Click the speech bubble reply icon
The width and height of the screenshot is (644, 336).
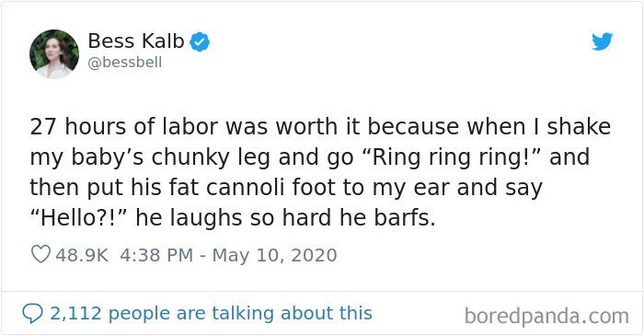[x=32, y=314]
